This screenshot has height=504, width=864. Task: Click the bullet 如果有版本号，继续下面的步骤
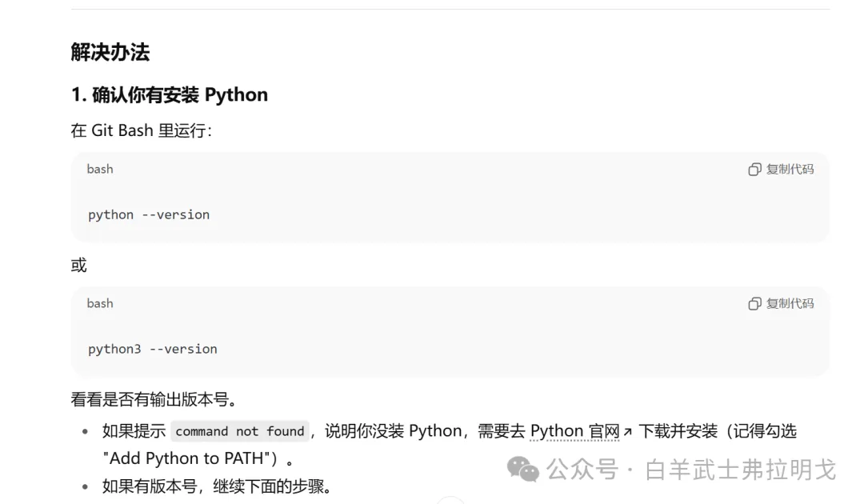pyautogui.click(x=216, y=486)
